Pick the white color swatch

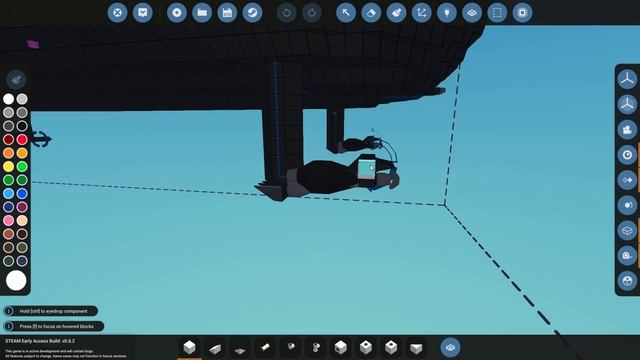tap(9, 99)
